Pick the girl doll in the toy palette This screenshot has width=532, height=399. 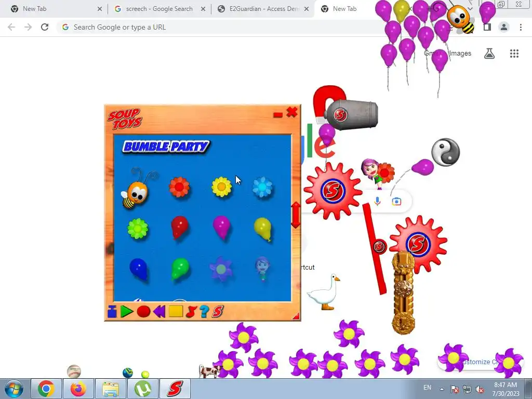click(x=262, y=269)
